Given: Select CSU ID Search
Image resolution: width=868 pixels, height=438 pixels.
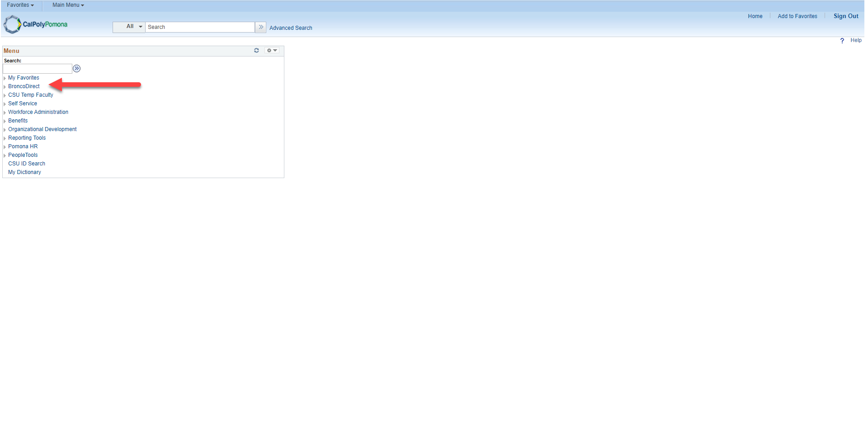Looking at the screenshot, I should click(26, 163).
